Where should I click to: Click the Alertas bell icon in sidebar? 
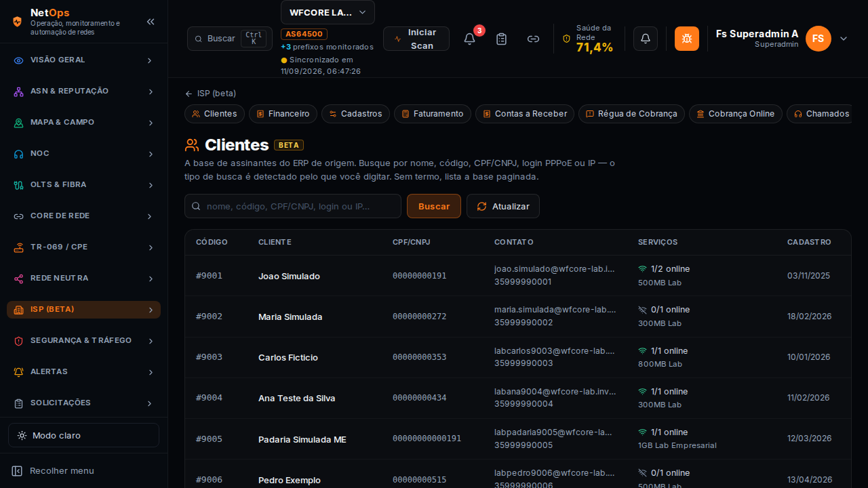click(x=19, y=372)
